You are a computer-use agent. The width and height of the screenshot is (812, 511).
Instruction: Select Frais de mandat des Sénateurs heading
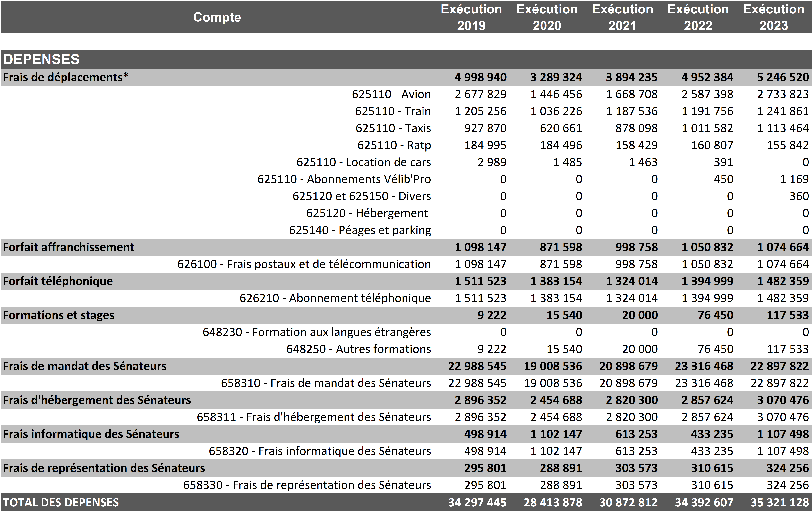pyautogui.click(x=85, y=366)
